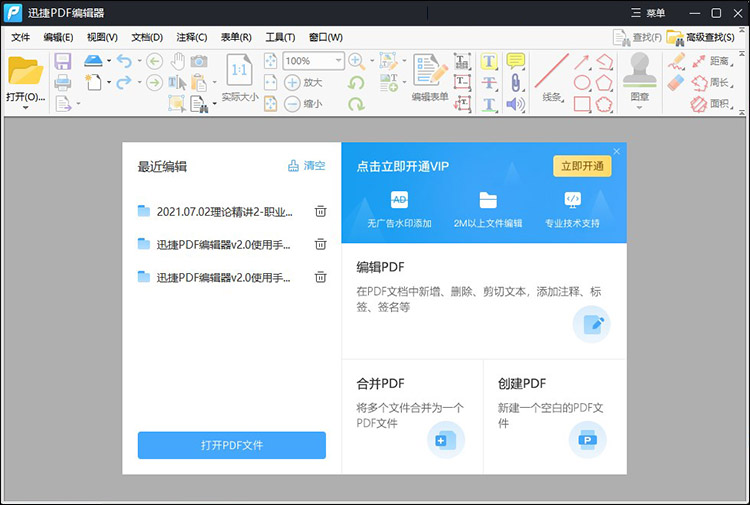Select the pencil freehand drawing tool

pyautogui.click(x=676, y=62)
